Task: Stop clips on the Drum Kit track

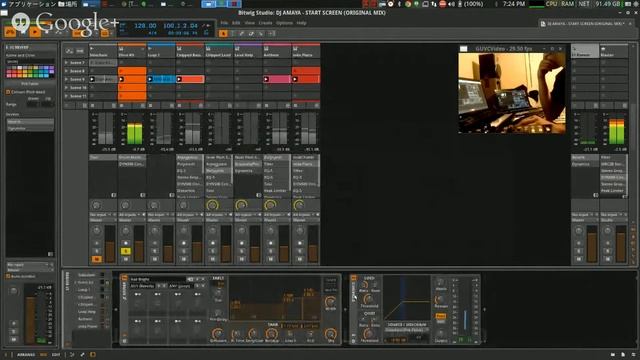Action: pos(122,106)
